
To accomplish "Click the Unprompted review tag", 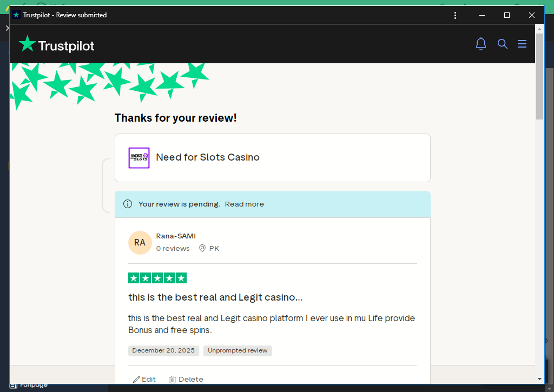I will click(x=238, y=351).
